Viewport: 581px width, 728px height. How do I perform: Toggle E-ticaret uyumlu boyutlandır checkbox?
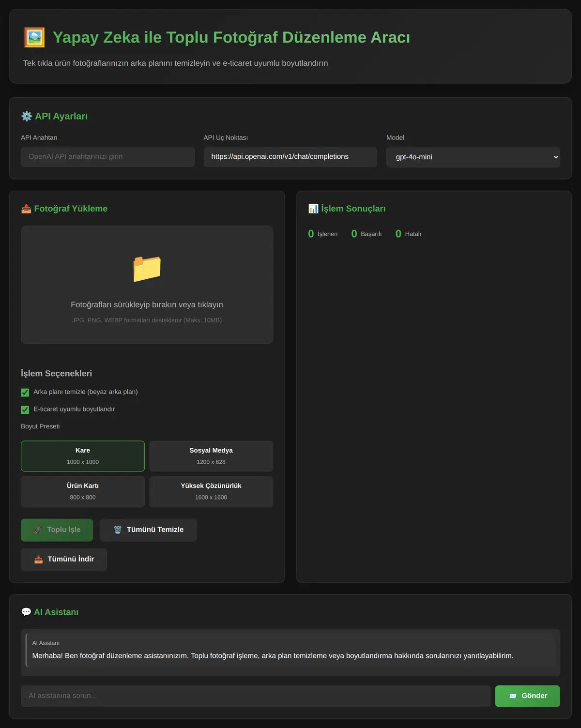(x=25, y=409)
